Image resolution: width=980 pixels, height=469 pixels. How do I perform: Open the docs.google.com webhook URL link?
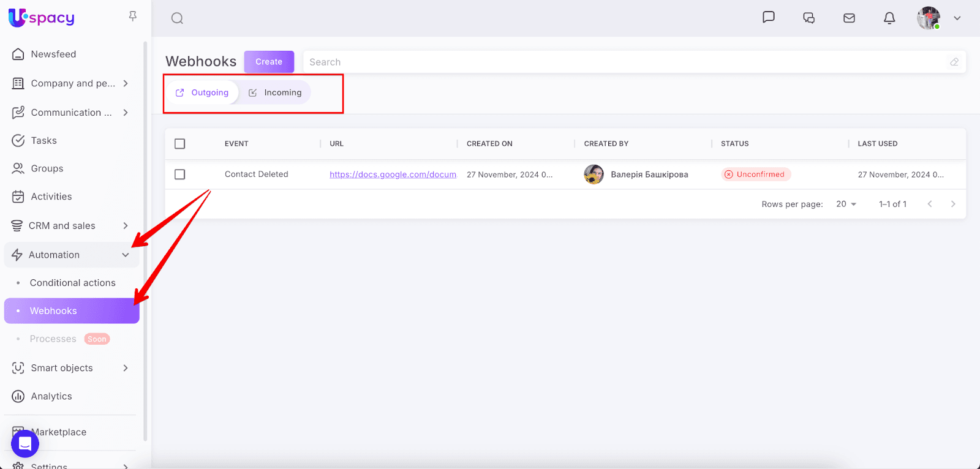click(393, 174)
